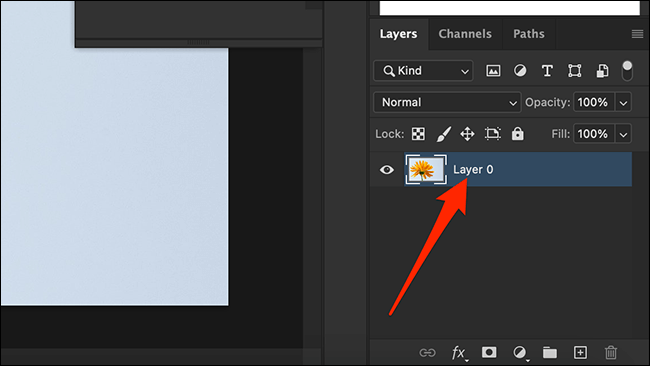Switch to the Paths tab
This screenshot has width=650, height=366.
click(529, 34)
